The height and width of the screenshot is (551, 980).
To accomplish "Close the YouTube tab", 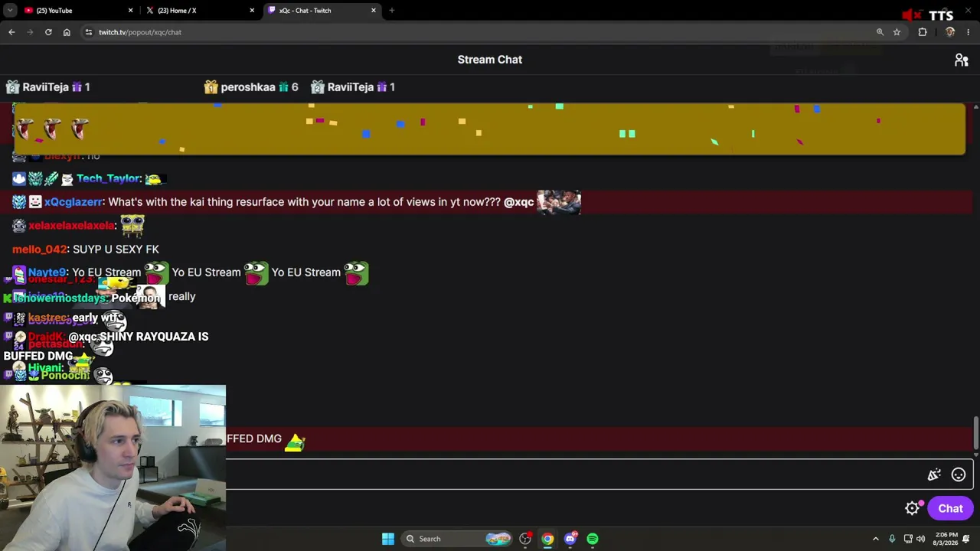I will [x=130, y=11].
